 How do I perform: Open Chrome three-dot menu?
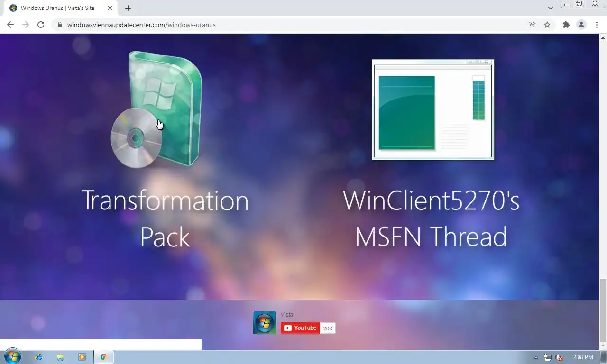[x=597, y=25]
